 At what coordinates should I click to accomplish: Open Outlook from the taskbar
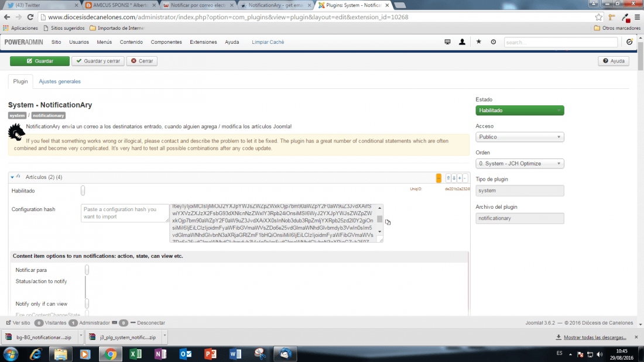point(186,354)
